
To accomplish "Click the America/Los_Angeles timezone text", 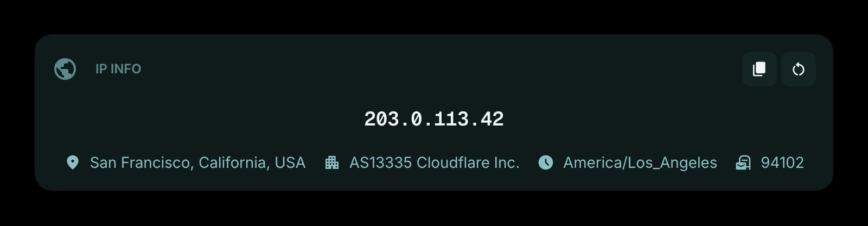I will (640, 162).
